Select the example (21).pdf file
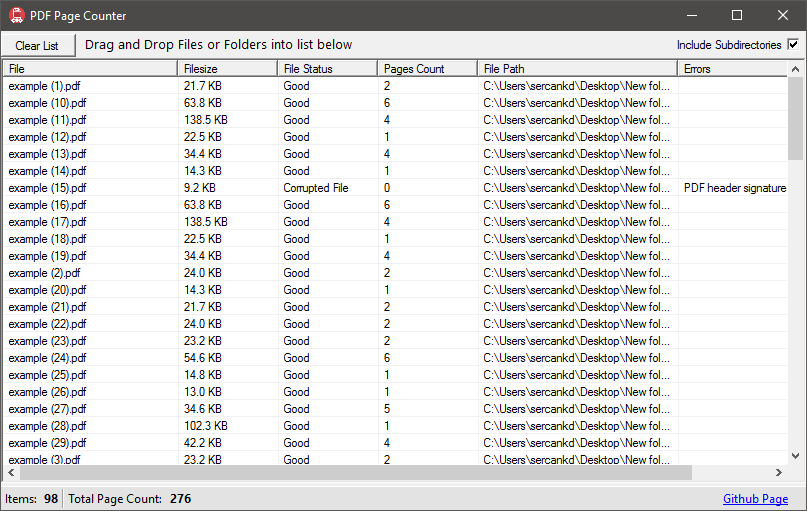 pos(47,307)
